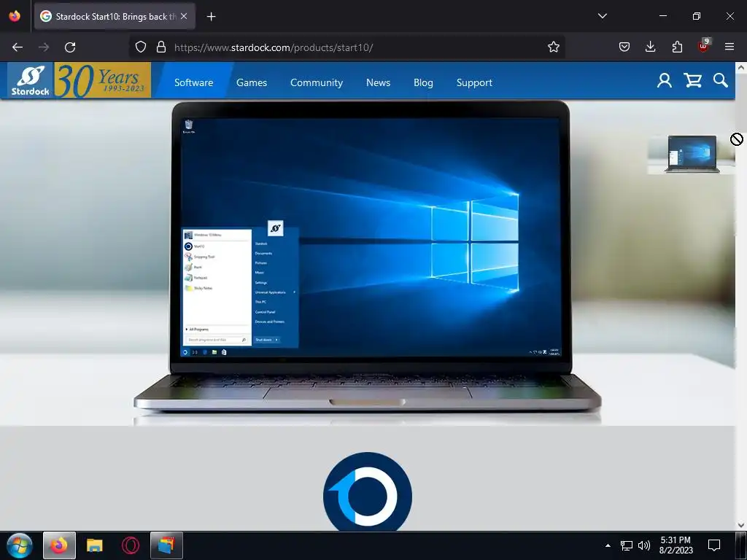Click the 30 Years anniversary banner
Screen dimensions: 747x560
102,80
